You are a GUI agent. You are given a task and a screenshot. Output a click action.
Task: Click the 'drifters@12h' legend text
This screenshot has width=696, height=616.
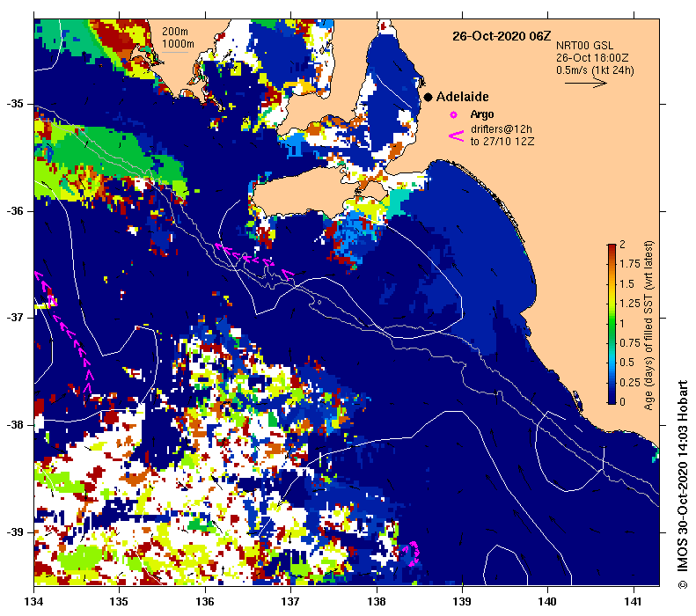coord(502,129)
